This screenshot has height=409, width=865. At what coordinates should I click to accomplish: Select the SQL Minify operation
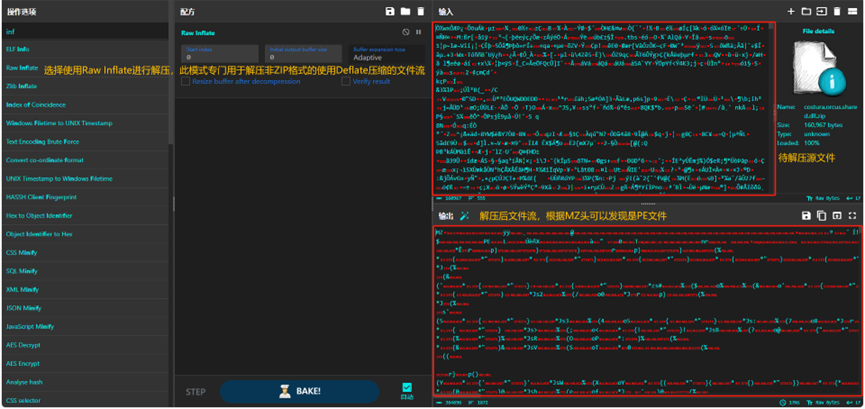(x=85, y=271)
